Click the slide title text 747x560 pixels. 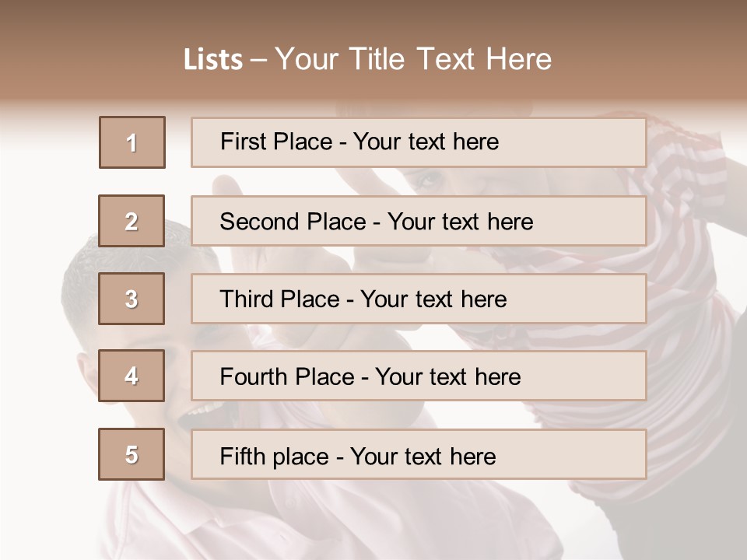point(367,59)
